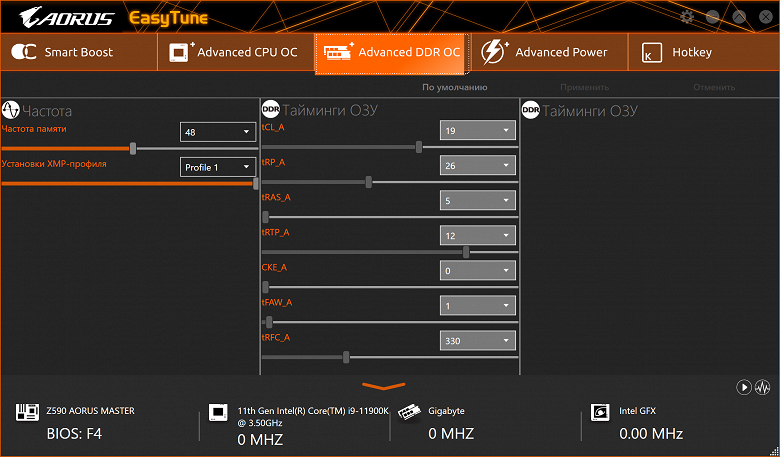This screenshot has height=457, width=780.
Task: Open the Advanced Power tab
Action: pyautogui.click(x=549, y=52)
